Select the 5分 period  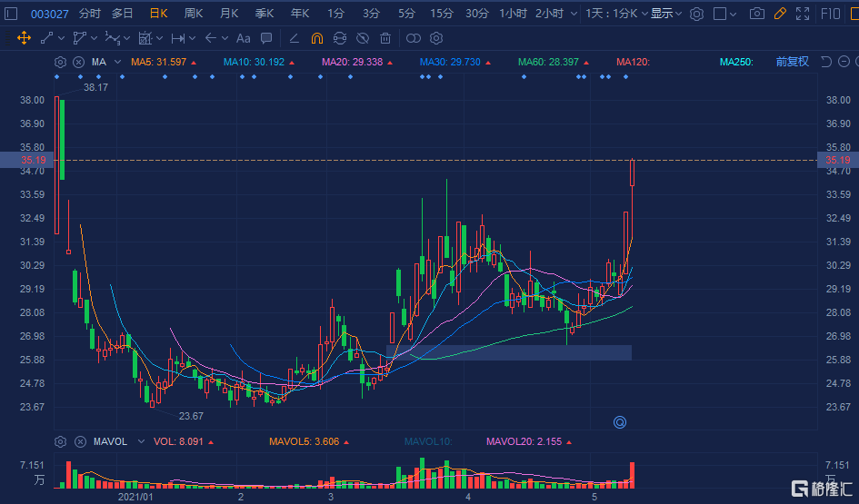pos(406,14)
